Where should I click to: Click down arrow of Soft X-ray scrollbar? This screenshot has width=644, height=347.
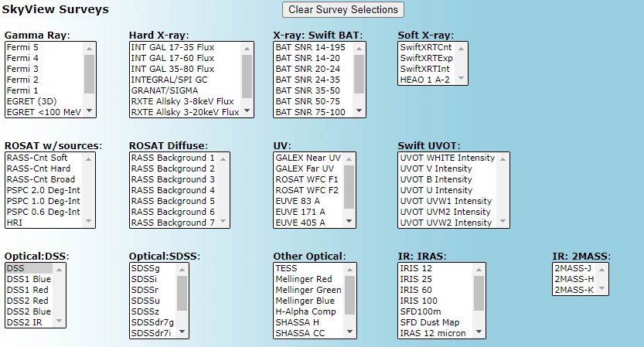[x=461, y=78]
